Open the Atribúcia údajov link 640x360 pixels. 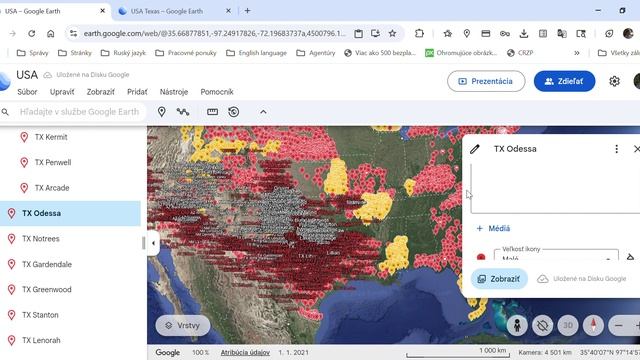245,352
